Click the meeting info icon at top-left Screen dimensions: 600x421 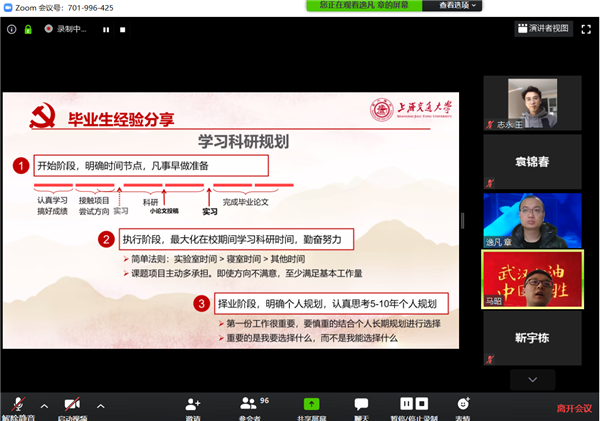(x=11, y=29)
